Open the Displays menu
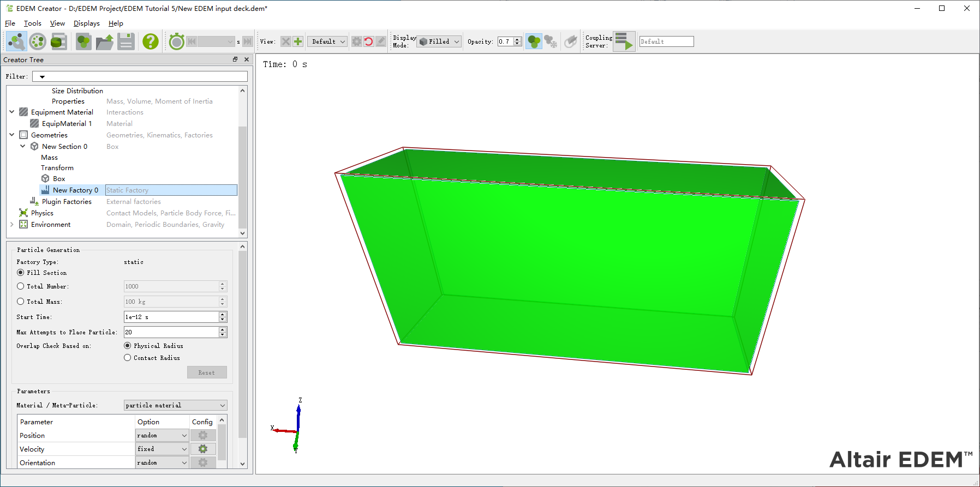This screenshot has height=487, width=980. 86,23
